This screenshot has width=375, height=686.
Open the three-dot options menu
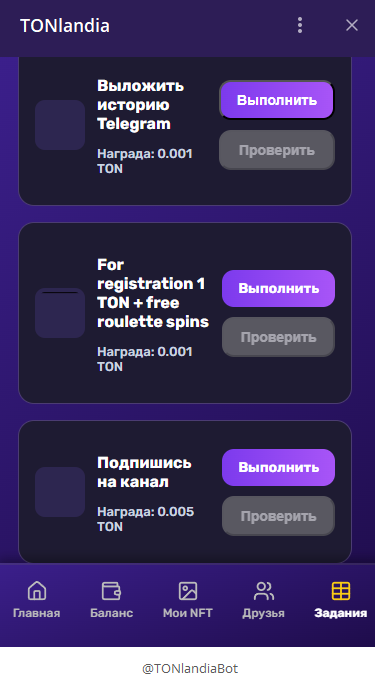300,25
